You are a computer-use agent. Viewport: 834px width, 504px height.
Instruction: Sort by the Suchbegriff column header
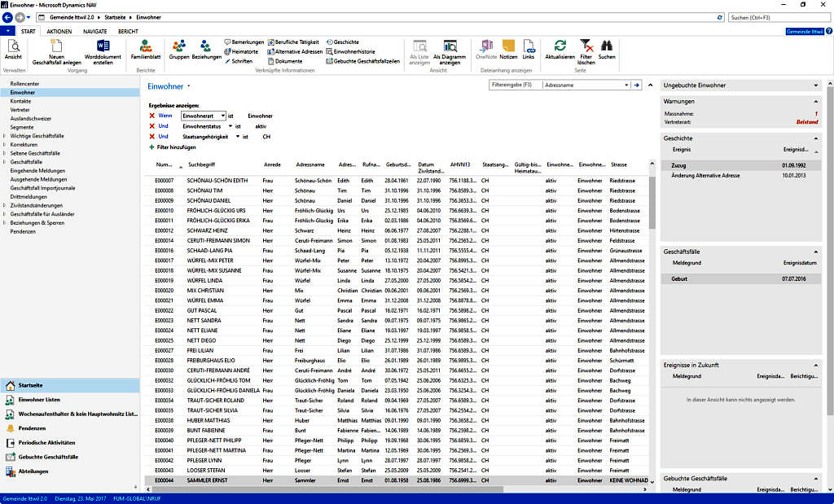202,164
